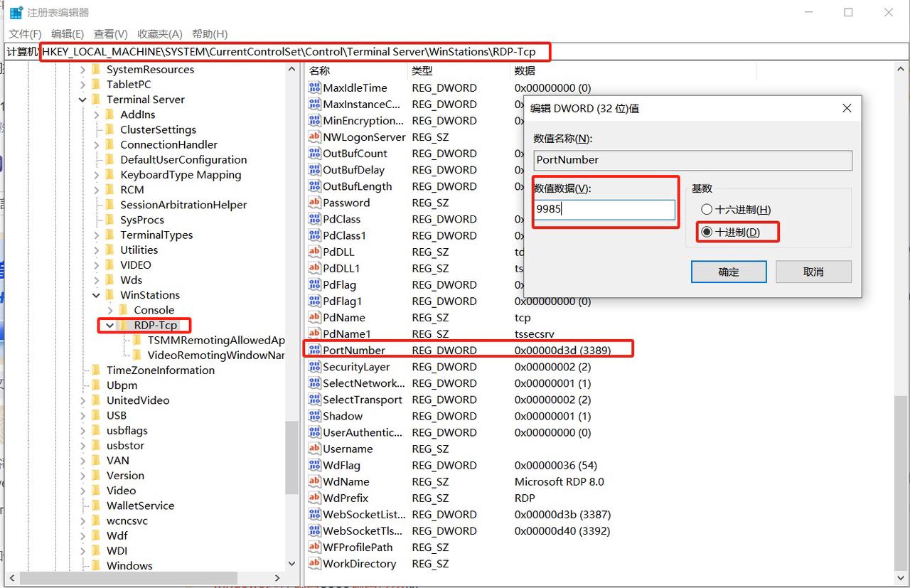Open the 收藏夹(A) favorites menu

coord(160,34)
